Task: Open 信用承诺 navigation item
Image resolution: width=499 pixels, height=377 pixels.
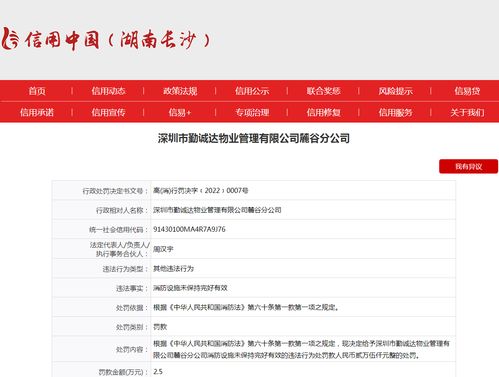Action: tap(37, 112)
